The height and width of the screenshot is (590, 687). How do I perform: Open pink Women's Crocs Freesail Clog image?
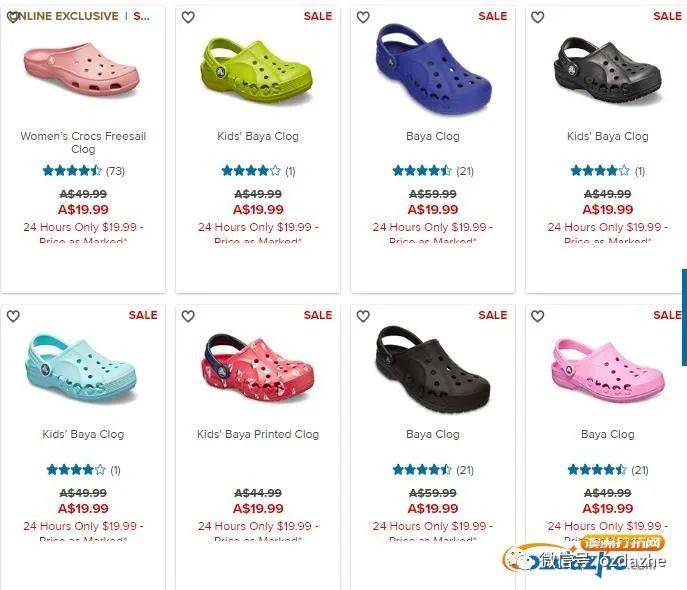pyautogui.click(x=82, y=69)
